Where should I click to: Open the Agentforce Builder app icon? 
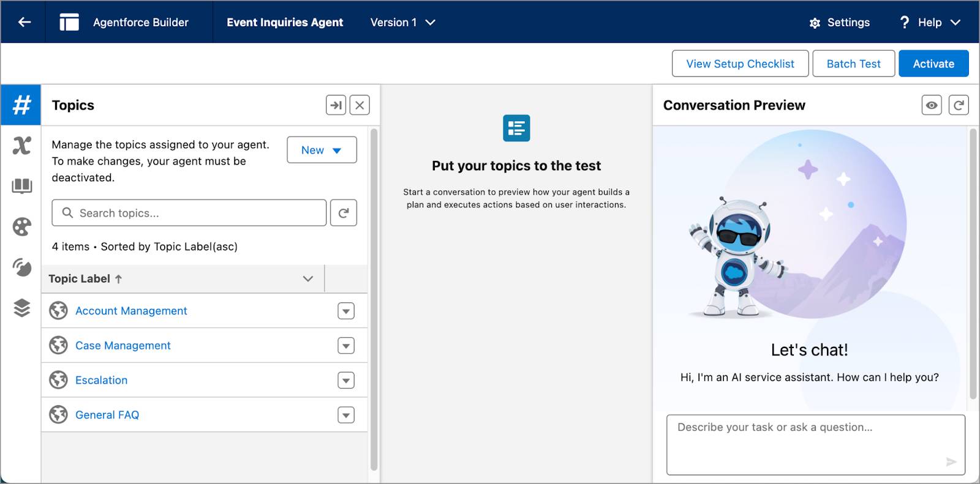coord(69,22)
